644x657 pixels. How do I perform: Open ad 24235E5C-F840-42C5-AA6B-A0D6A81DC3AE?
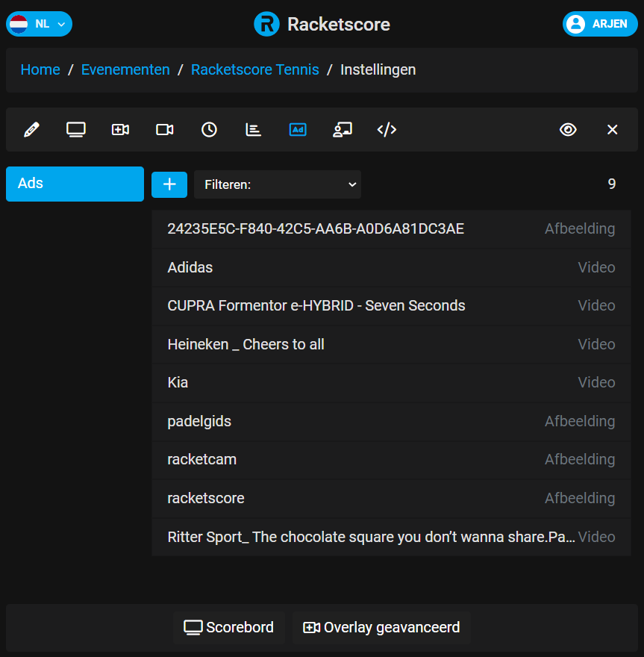391,228
